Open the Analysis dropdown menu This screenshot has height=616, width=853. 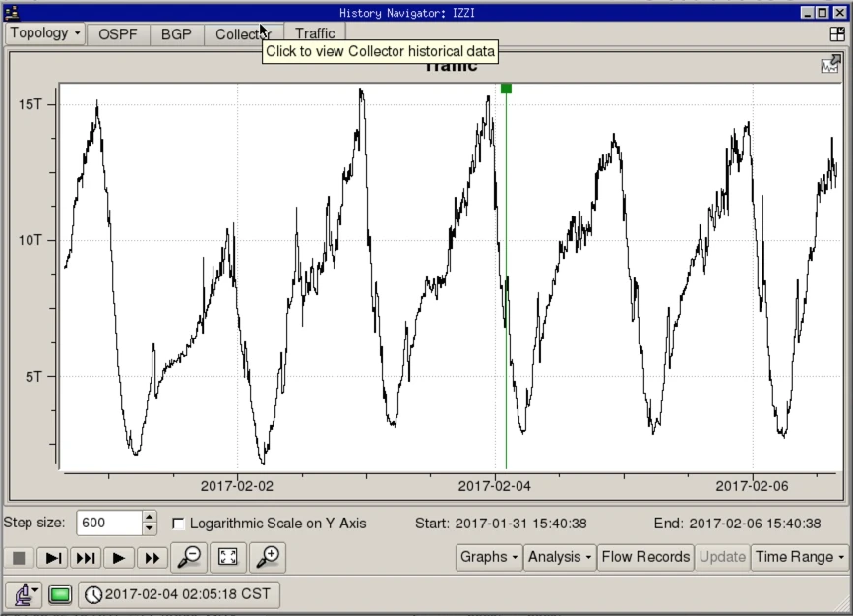(560, 557)
